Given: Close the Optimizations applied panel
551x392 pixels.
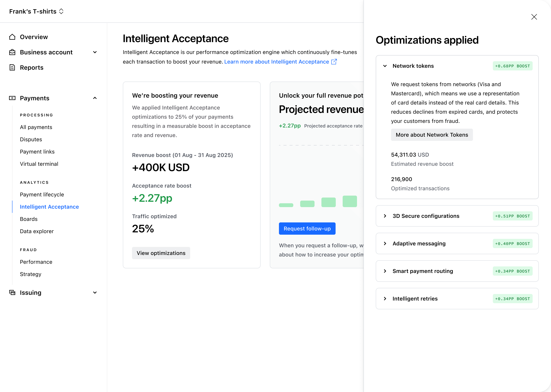Looking at the screenshot, I should click(534, 17).
